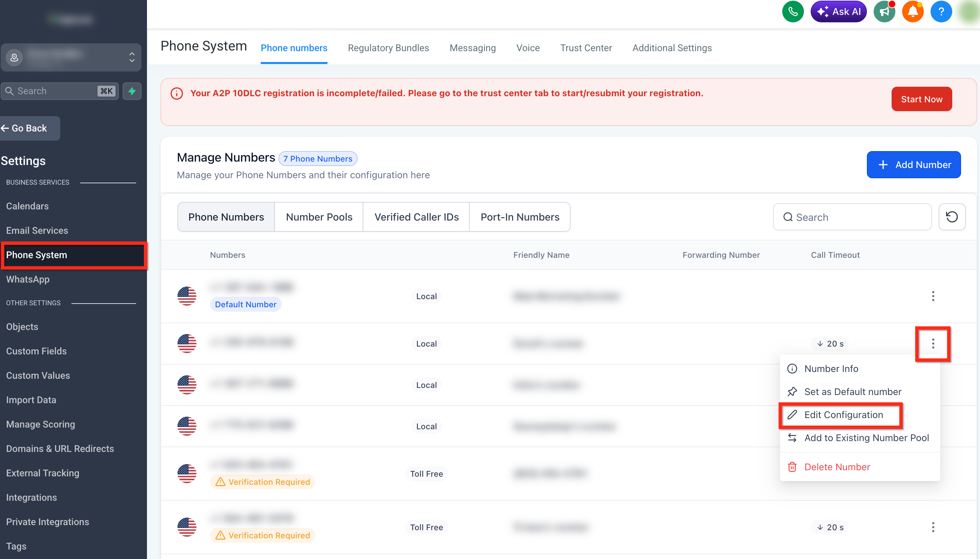Open the three-dot menu on last Toll Free row
Viewport: 980px width, 559px height.
[x=933, y=527]
